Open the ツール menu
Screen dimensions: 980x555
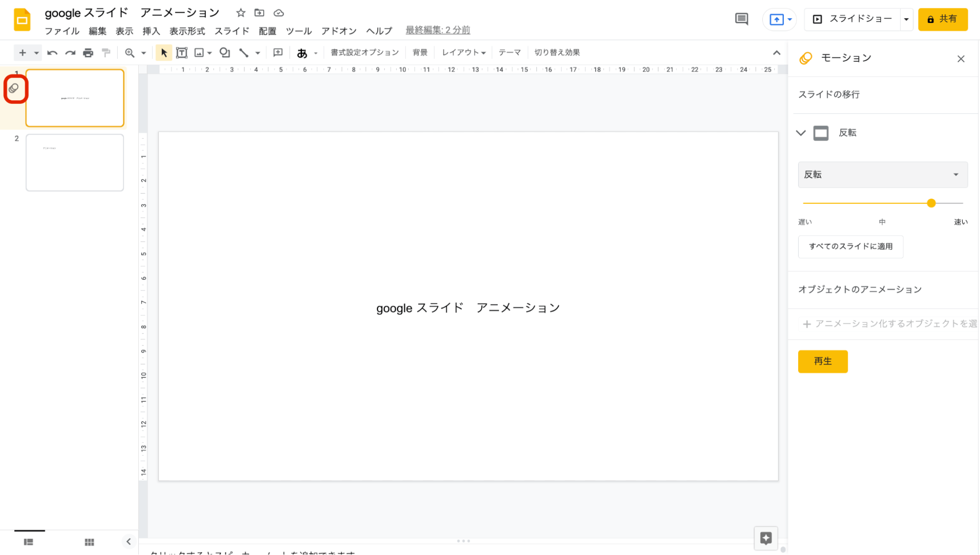[299, 31]
